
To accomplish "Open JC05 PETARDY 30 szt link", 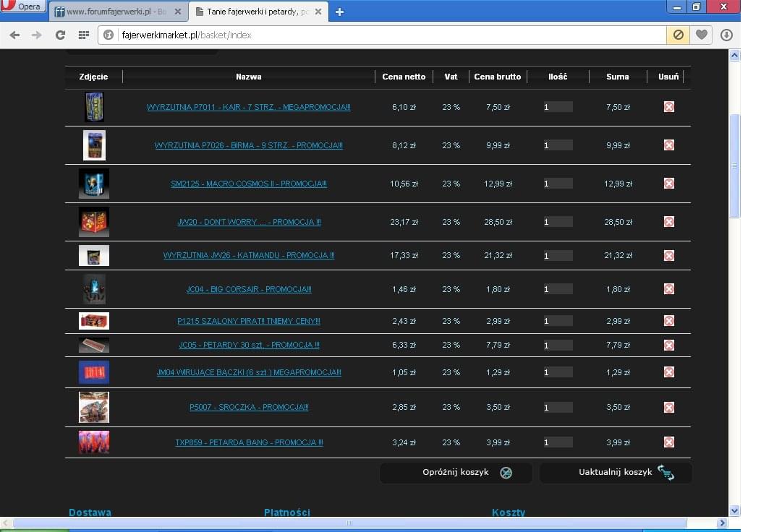I will click(x=249, y=345).
